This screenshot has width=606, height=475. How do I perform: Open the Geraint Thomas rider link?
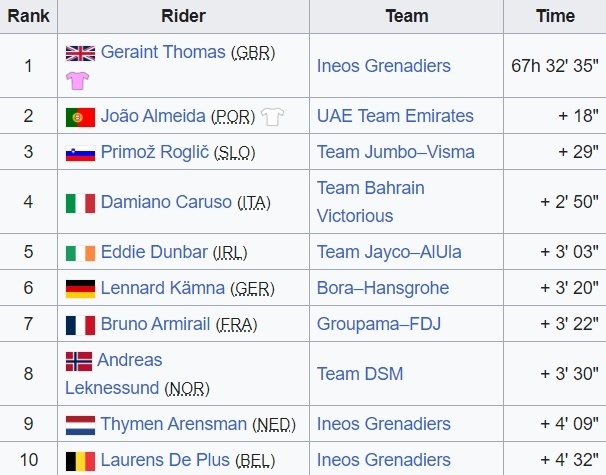[x=163, y=52]
